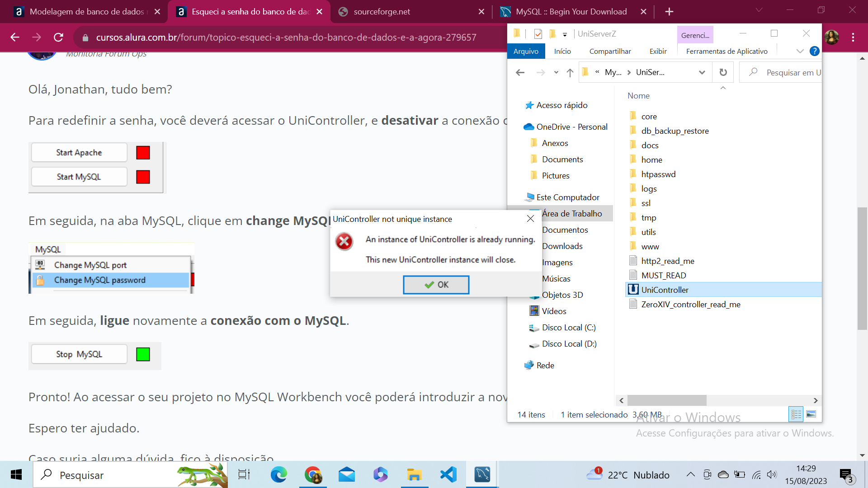This screenshot has height=488, width=868.
Task: Open Disco Local (D:) drive
Action: pos(562,343)
